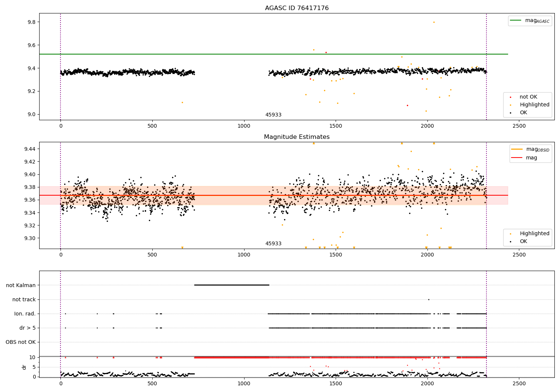The image size is (560, 392).
Task: Click the 9.32 tick on middle plot y-axis
Action: click(30, 225)
